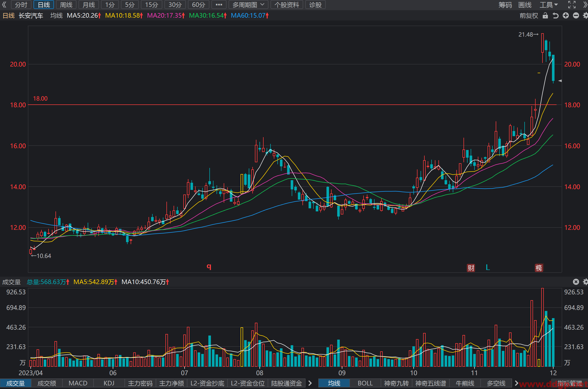Open main chart settings gear icon
588x389 pixels.
(585, 16)
